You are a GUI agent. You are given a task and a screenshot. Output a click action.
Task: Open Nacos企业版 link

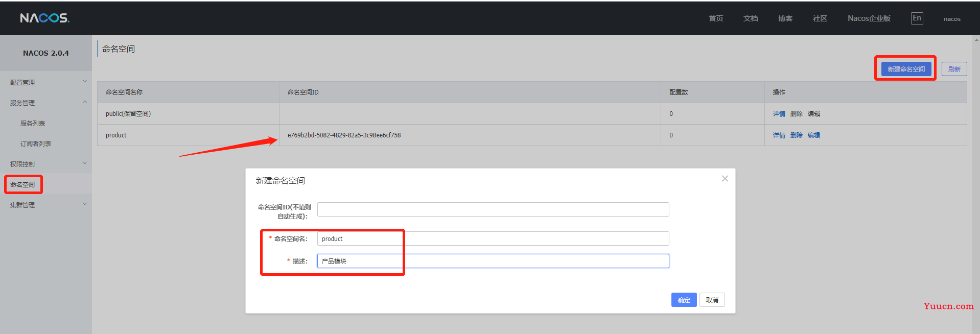tap(869, 18)
